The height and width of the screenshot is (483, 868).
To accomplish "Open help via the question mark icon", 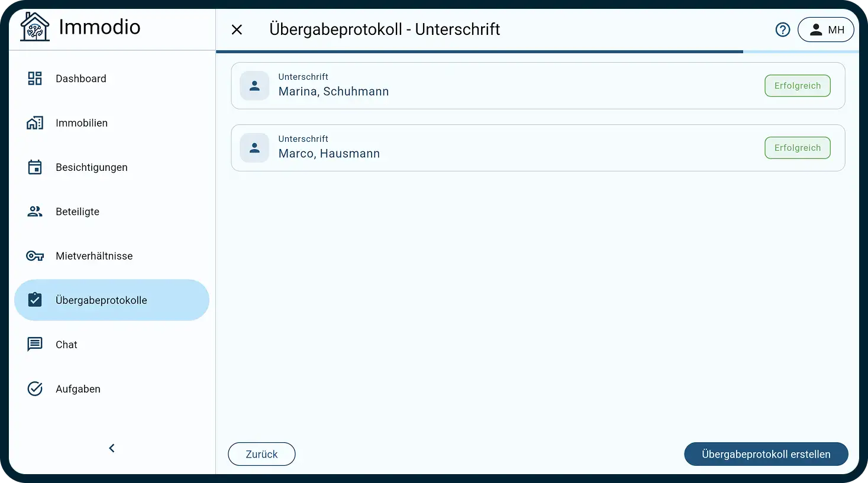I will 783,30.
